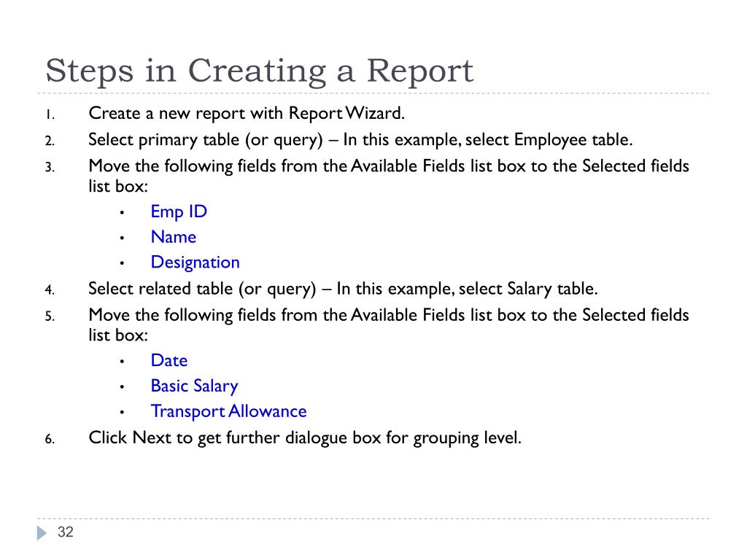Click the slide number 32
Screen dimensions: 747x560
[x=66, y=532]
